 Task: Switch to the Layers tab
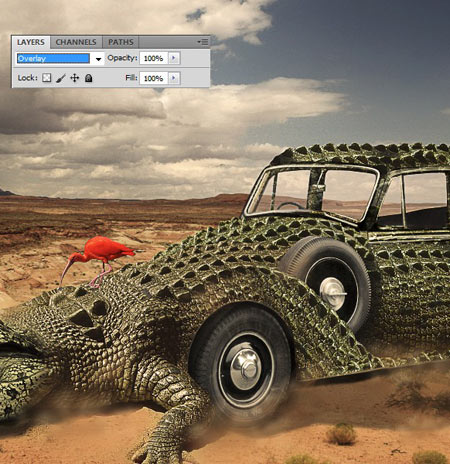[31, 42]
